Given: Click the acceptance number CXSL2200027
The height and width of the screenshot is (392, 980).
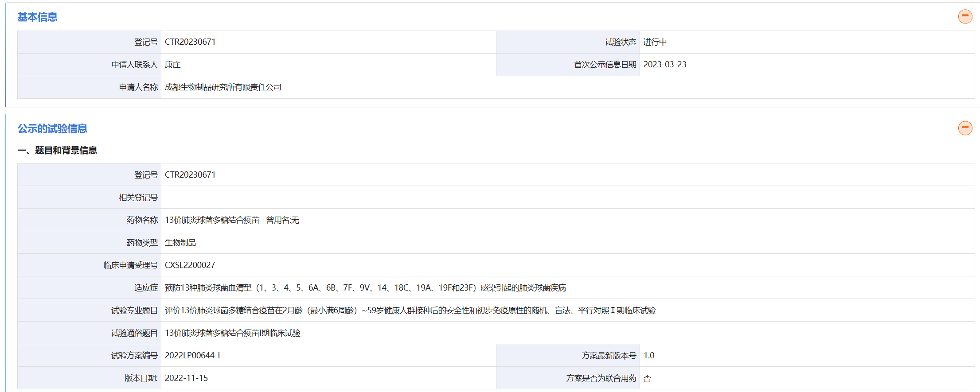Looking at the screenshot, I should 190,265.
